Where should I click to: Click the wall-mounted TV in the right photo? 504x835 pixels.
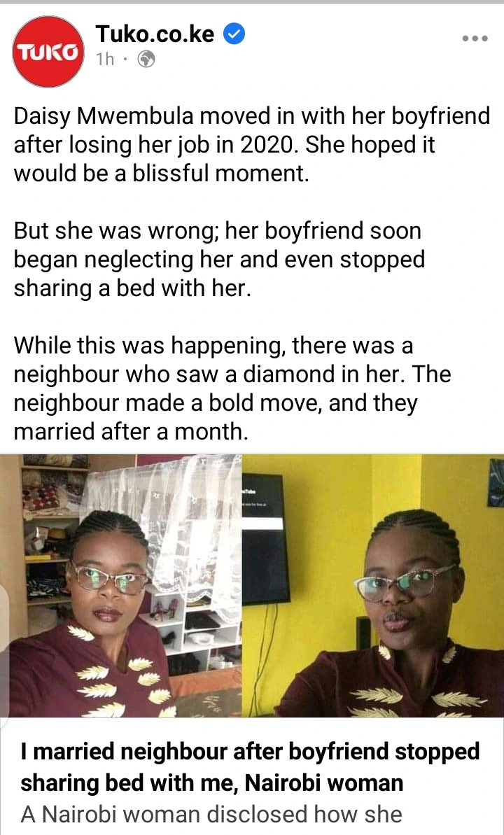(x=265, y=538)
